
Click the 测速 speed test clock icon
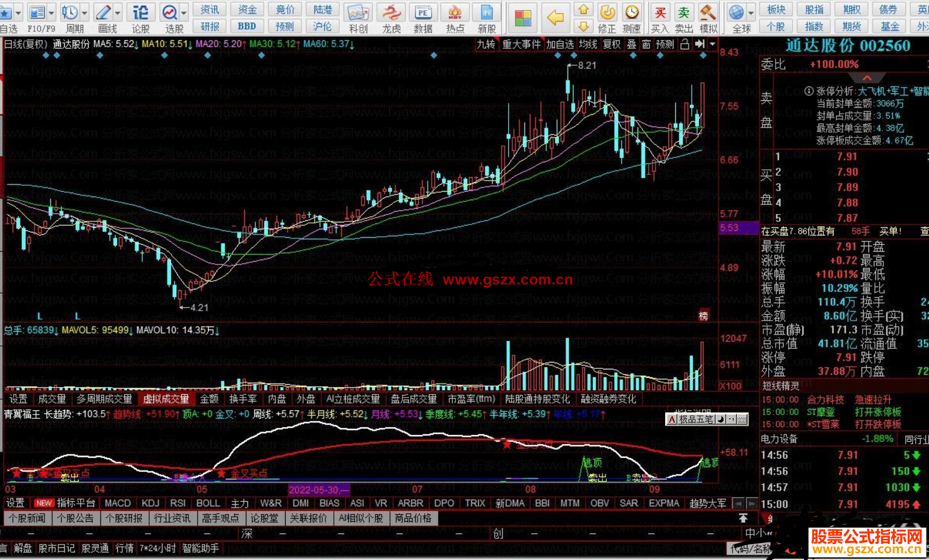[x=632, y=12]
